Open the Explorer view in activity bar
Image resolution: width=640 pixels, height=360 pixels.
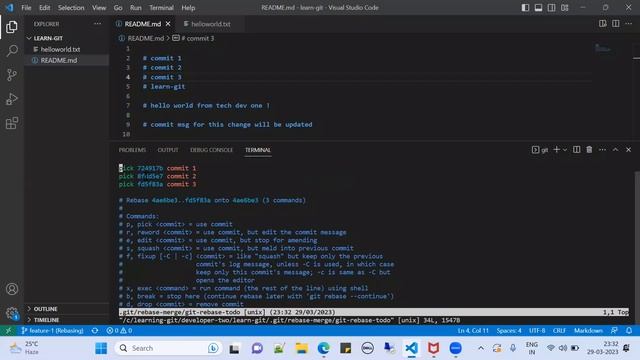(12, 27)
